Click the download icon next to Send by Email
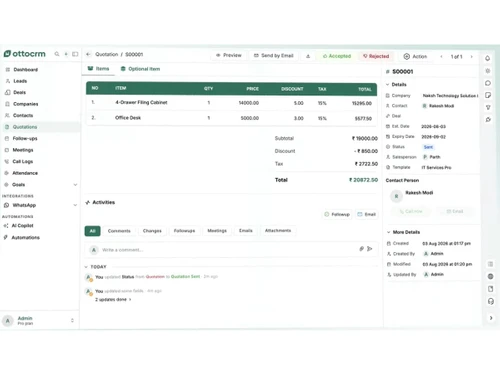This screenshot has width=500, height=375. tap(308, 56)
